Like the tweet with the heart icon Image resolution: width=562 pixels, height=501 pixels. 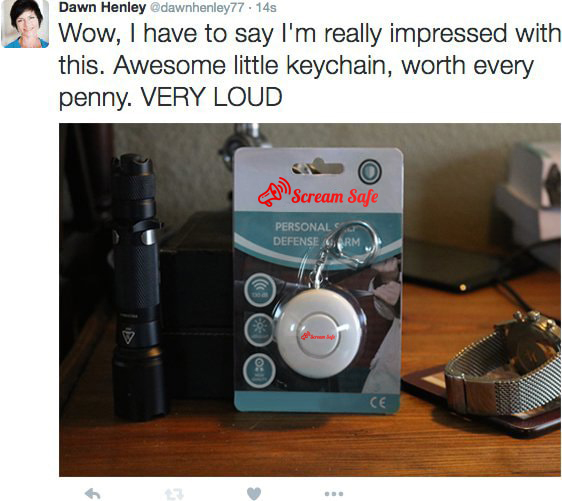(x=254, y=493)
